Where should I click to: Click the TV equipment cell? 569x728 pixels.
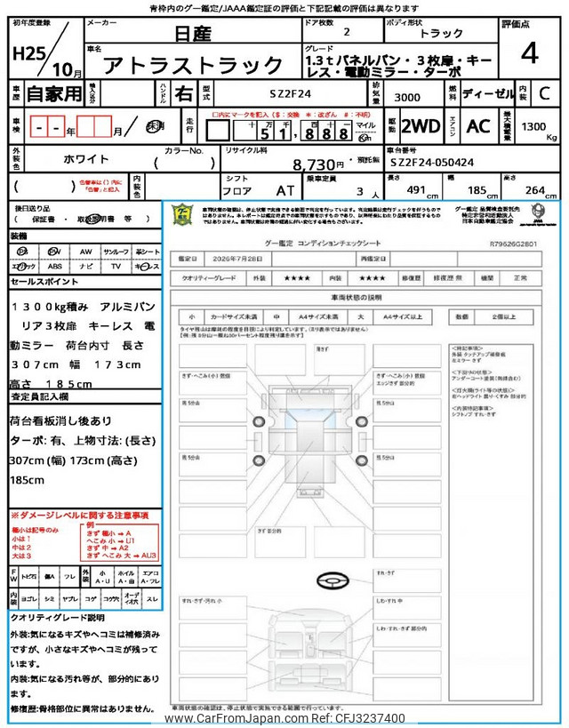116,267
